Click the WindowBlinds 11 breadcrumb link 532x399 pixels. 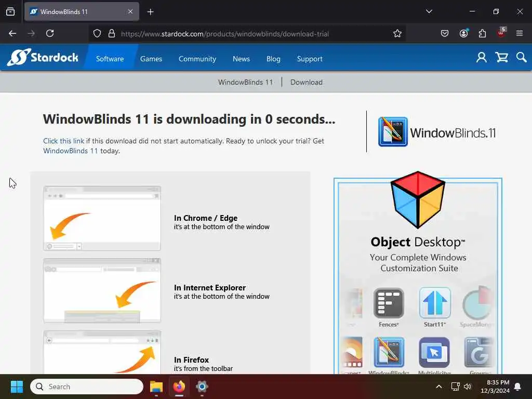coord(245,82)
